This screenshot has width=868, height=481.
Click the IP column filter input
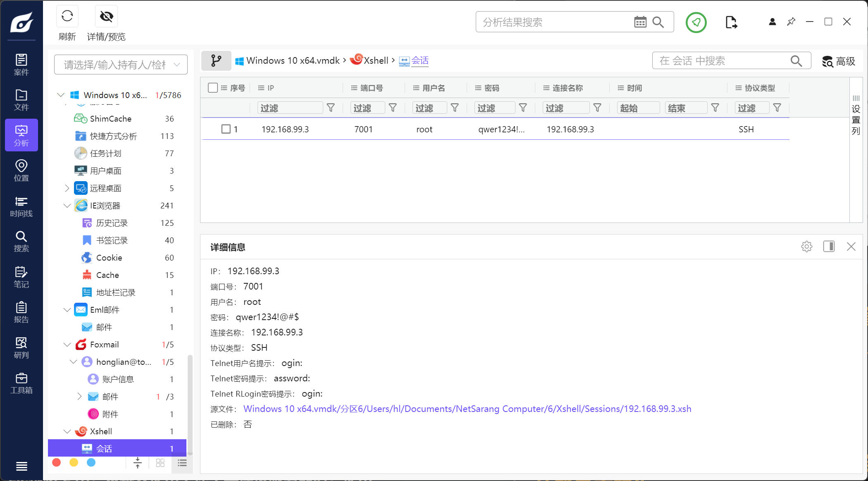coord(289,108)
